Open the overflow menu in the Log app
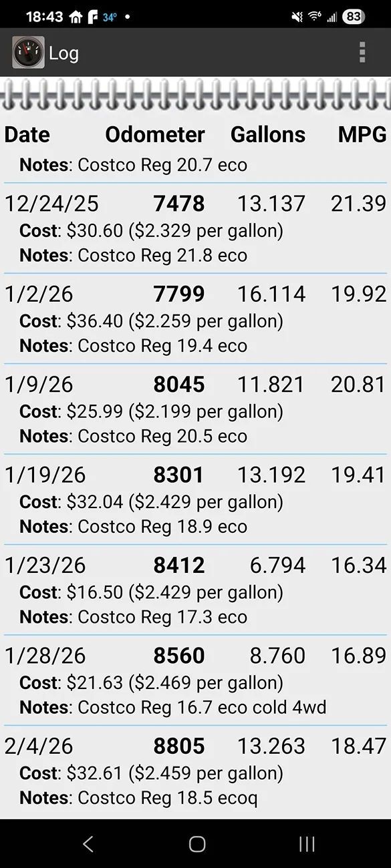 [x=362, y=52]
